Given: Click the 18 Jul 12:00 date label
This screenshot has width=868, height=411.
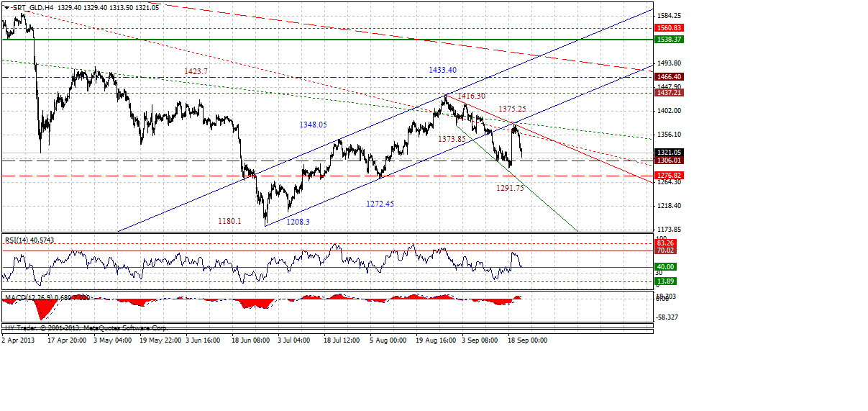Looking at the screenshot, I should coord(342,340).
